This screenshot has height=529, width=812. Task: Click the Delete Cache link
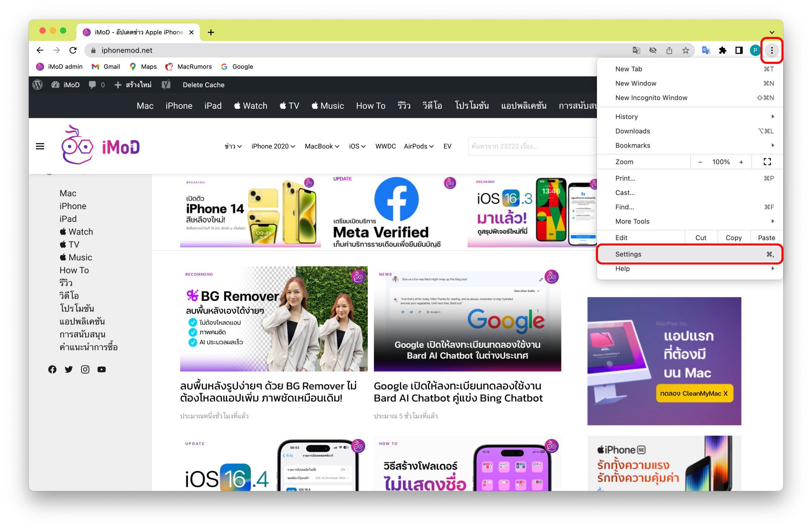pyautogui.click(x=203, y=85)
